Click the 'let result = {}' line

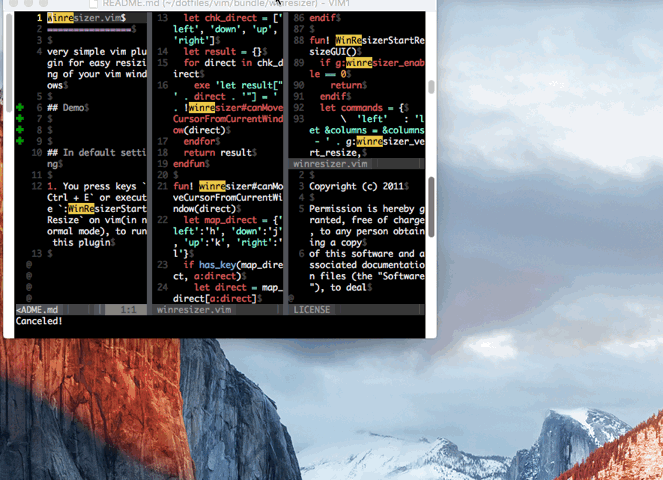(225, 52)
